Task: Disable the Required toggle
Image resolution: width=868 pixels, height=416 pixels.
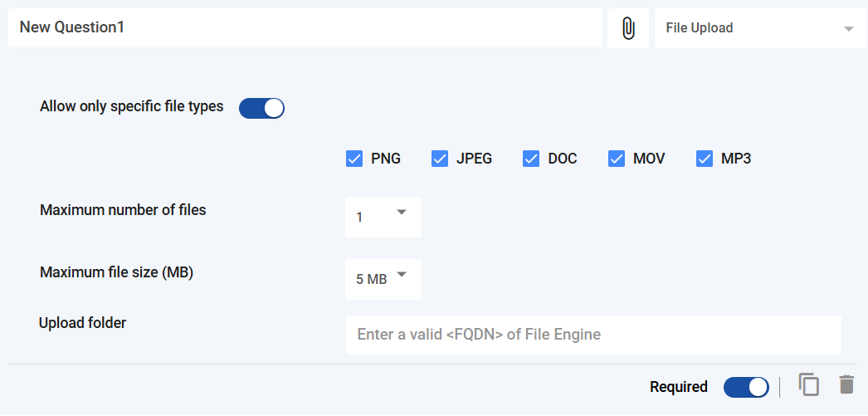Action: 746,387
